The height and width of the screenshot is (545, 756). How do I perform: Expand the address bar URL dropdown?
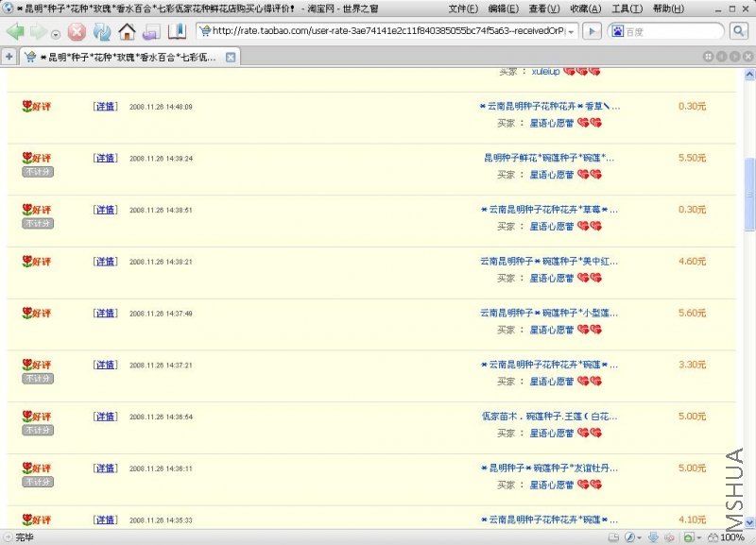click(x=571, y=32)
